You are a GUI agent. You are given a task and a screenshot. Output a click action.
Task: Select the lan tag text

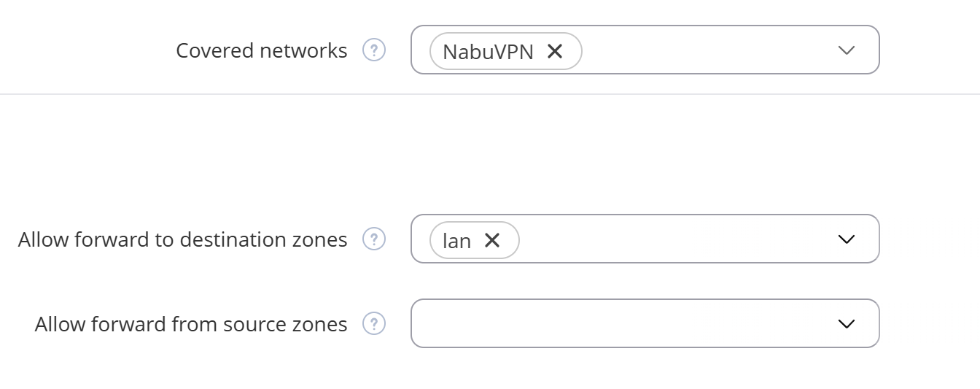pyautogui.click(x=456, y=240)
